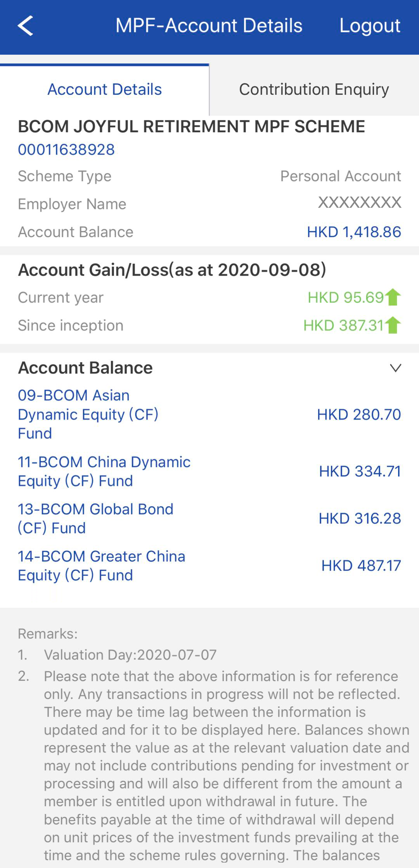Viewport: 419px width, 868px height.
Task: Collapse the Account Balance section chevron
Action: click(x=395, y=368)
